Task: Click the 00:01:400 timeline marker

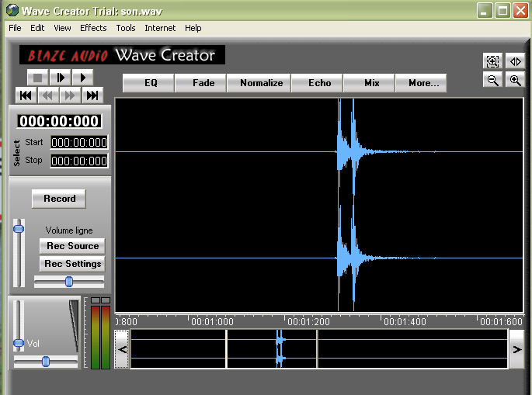Action: [x=405, y=322]
